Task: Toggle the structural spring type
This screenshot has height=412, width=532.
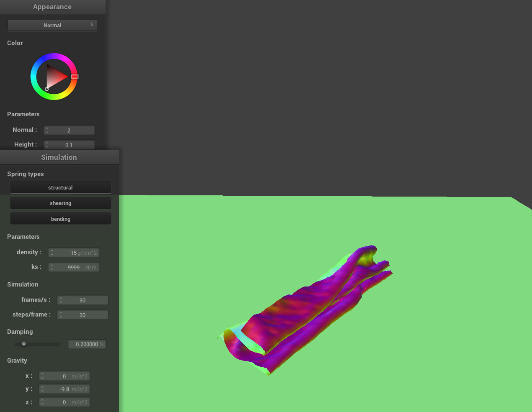Action: [61, 187]
